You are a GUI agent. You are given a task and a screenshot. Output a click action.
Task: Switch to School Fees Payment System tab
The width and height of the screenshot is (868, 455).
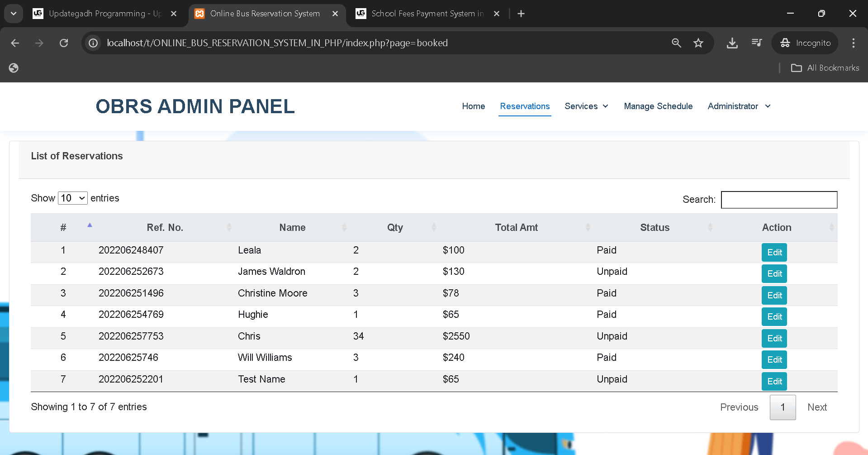pyautogui.click(x=427, y=14)
